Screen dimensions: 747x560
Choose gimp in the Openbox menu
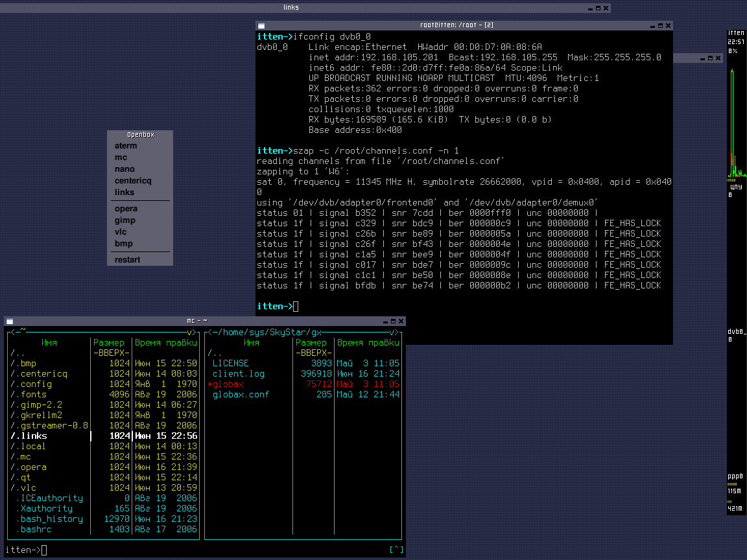click(x=125, y=220)
